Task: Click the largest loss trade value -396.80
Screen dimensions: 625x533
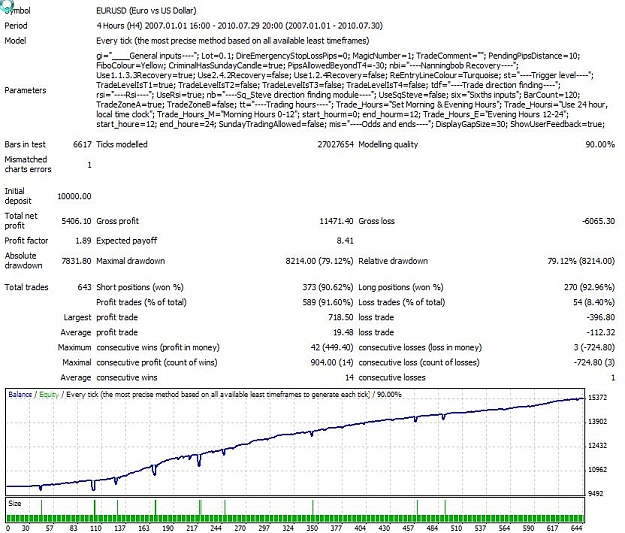Action: [x=600, y=317]
